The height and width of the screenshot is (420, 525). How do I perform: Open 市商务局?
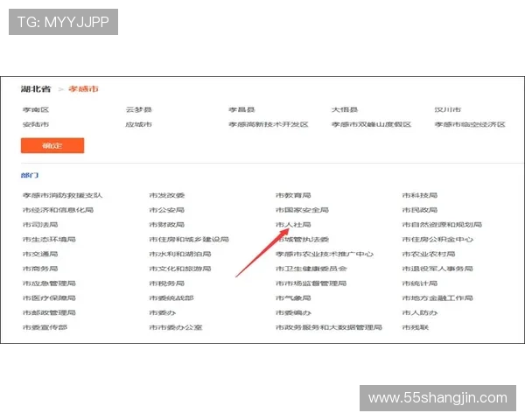click(40, 269)
